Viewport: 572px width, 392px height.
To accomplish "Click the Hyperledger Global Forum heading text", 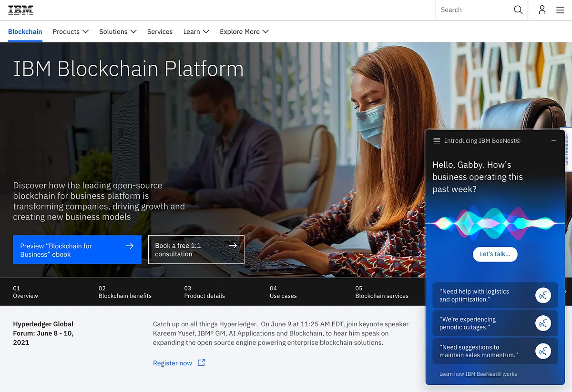I will tap(43, 333).
